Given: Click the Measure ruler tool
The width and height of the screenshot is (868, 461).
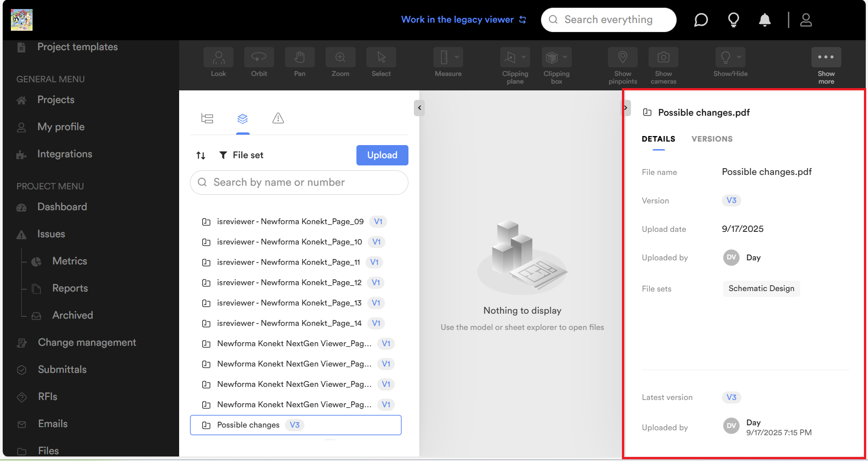Looking at the screenshot, I should pos(444,57).
